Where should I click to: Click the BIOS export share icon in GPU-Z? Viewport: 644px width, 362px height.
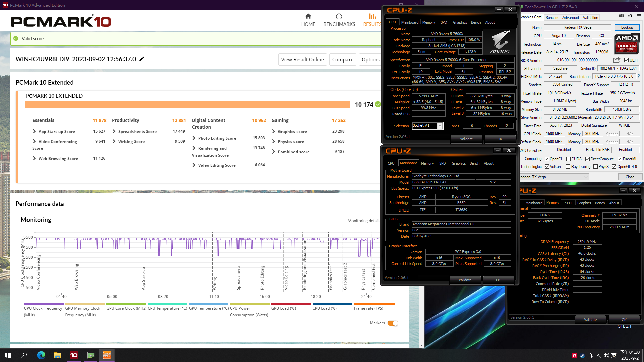[616, 60]
